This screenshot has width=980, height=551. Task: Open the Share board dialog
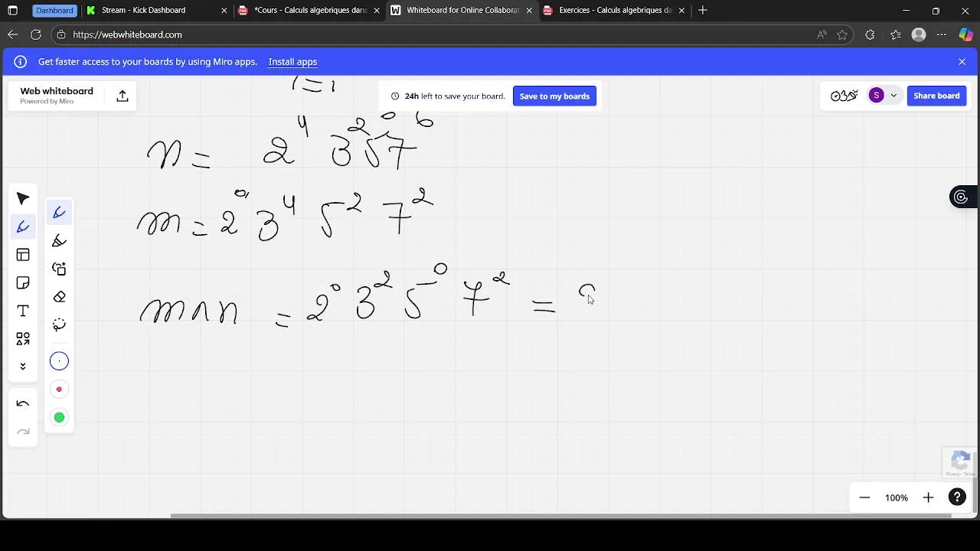(936, 96)
